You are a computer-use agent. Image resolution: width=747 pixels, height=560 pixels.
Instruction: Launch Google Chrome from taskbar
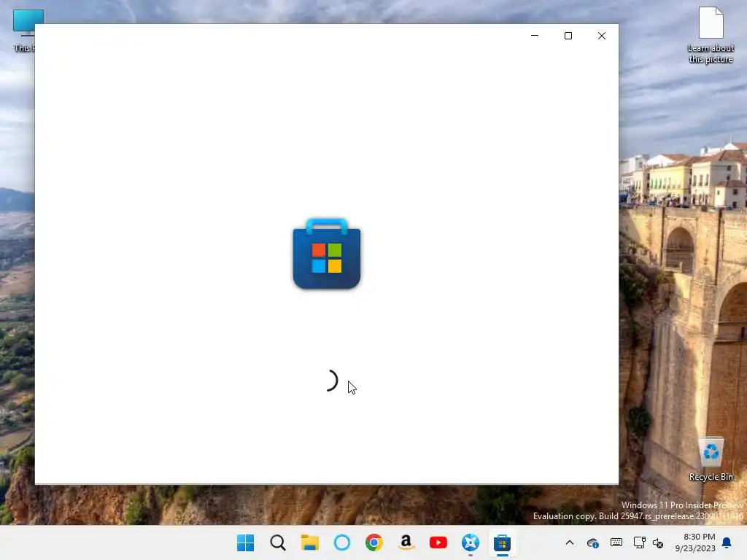374,542
